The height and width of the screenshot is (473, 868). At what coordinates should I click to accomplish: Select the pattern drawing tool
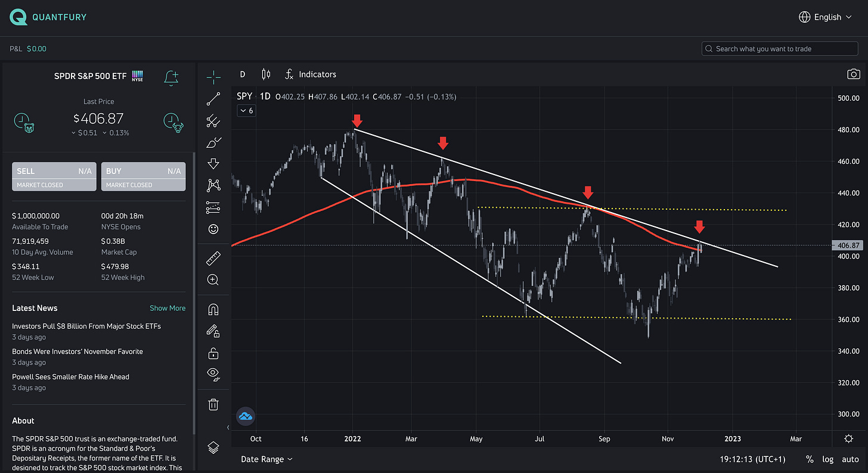213,185
